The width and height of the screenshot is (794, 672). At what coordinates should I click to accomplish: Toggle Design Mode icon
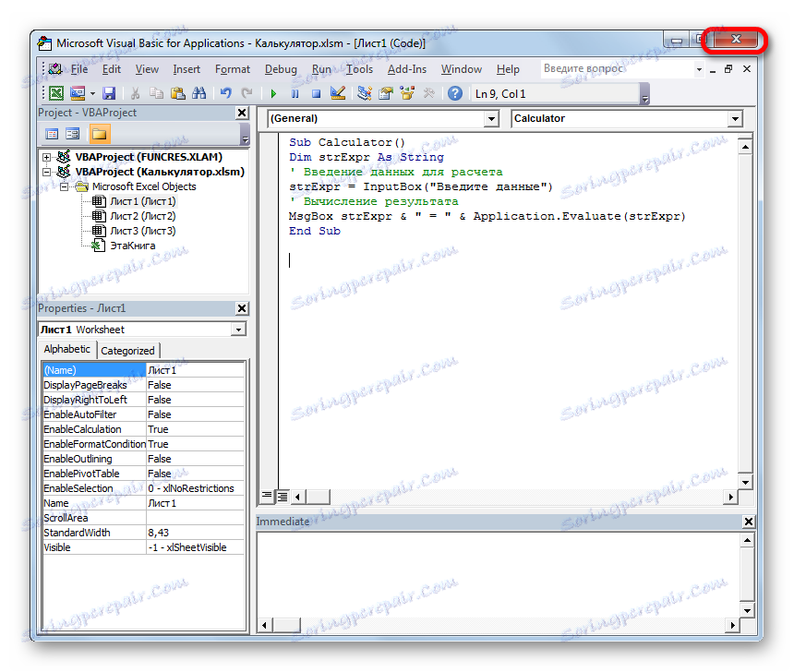337,93
